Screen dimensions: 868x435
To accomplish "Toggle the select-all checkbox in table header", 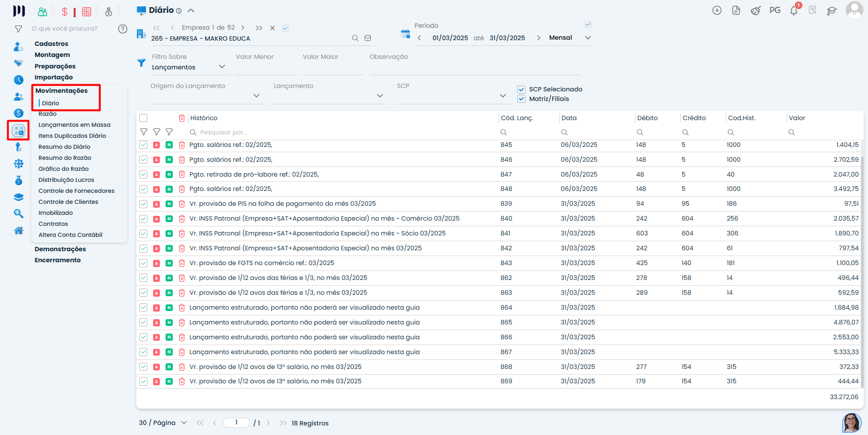I will coord(144,118).
